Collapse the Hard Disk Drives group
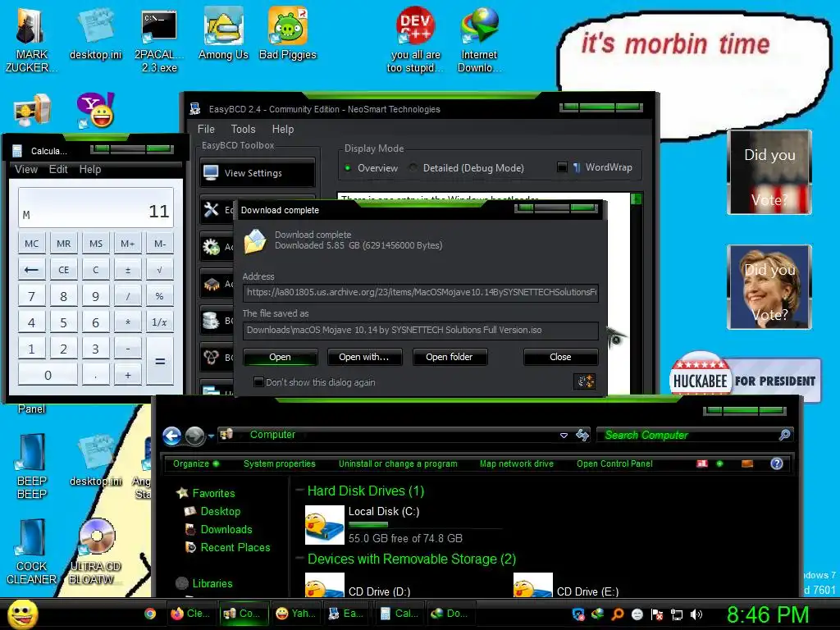Screen dimensions: 840x630 300,491
